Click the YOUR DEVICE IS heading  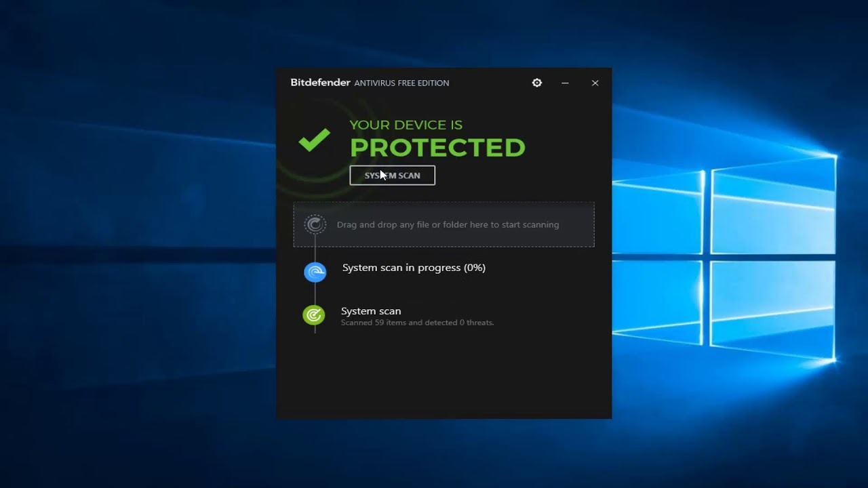coord(406,125)
